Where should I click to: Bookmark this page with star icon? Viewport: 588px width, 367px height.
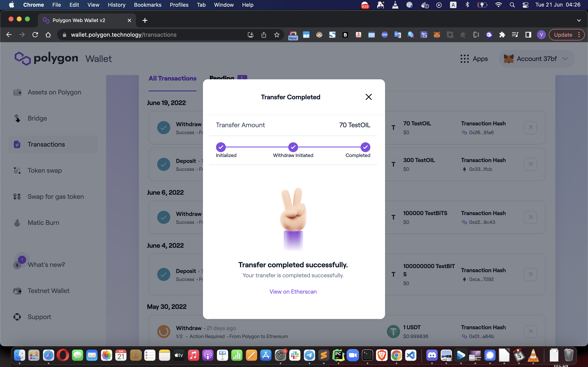point(276,35)
